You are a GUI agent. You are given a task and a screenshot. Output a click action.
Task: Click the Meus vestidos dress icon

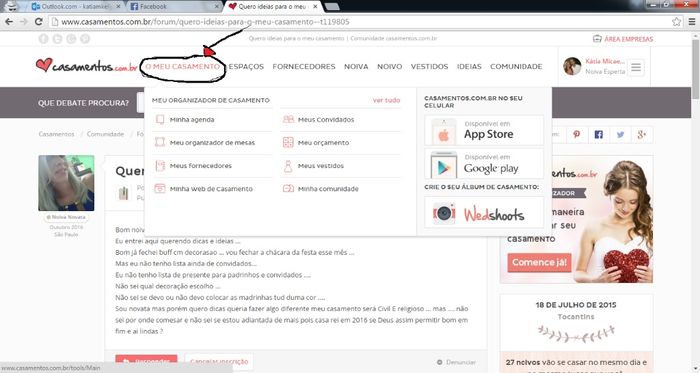[288, 166]
